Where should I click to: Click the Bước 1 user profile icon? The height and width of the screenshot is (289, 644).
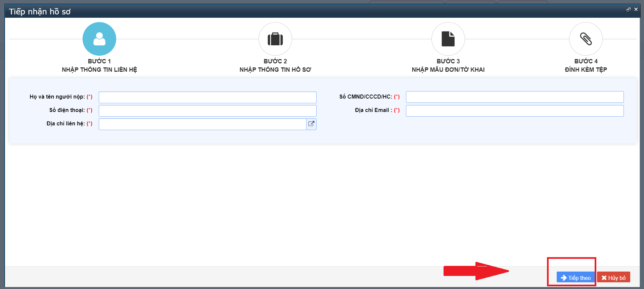(x=99, y=39)
